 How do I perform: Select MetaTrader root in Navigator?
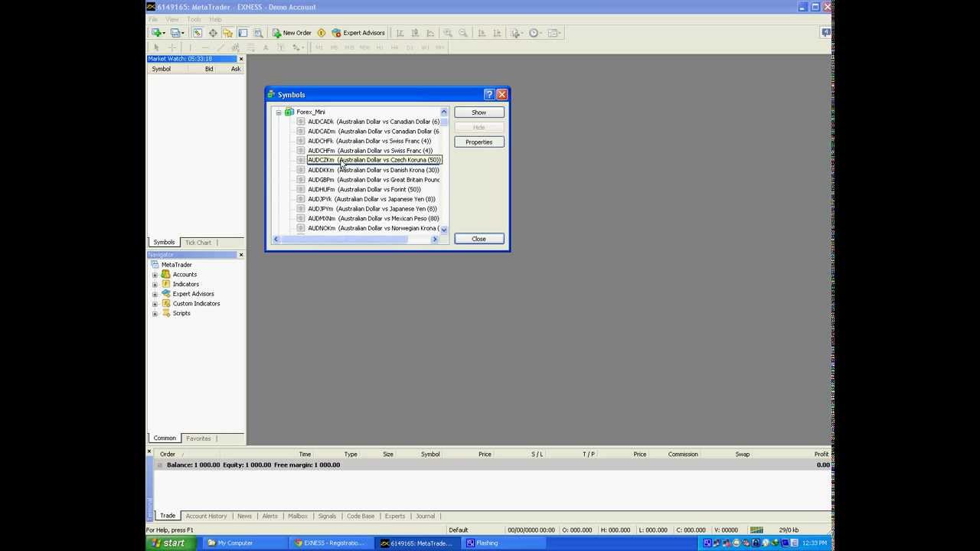pos(176,265)
